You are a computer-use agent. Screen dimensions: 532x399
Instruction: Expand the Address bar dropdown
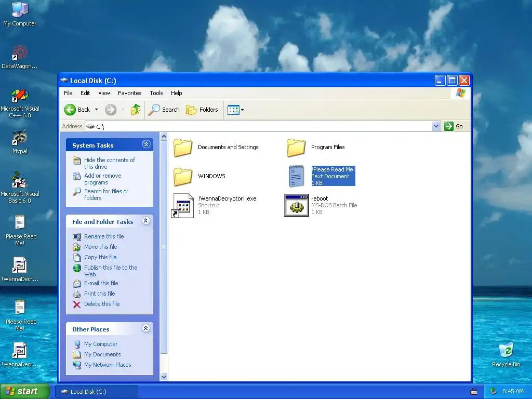[436, 126]
